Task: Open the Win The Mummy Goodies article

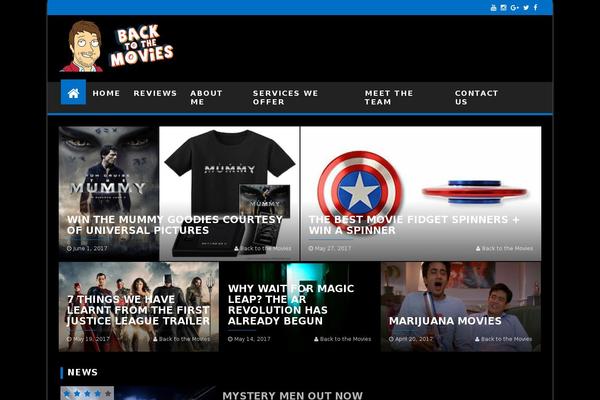Action: click(x=174, y=225)
